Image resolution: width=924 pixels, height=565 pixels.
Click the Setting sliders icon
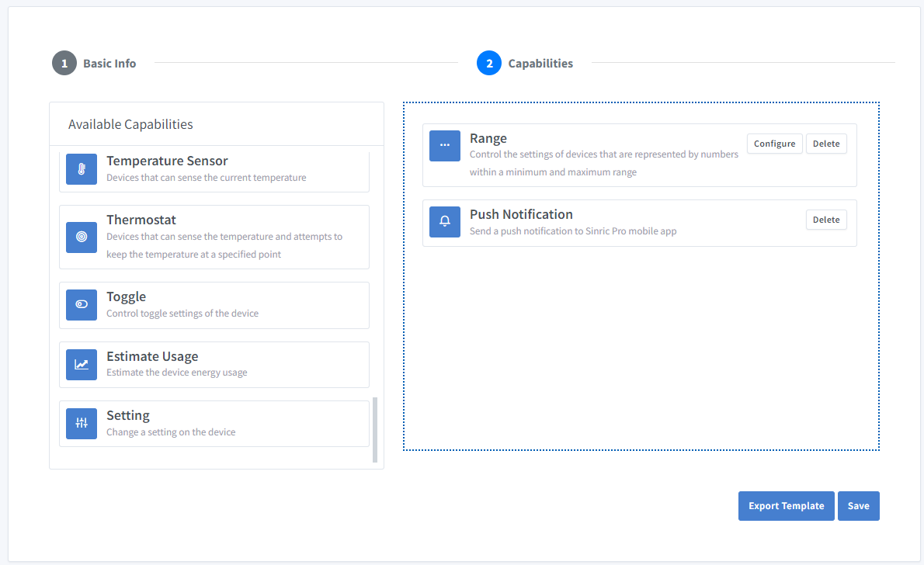(82, 424)
